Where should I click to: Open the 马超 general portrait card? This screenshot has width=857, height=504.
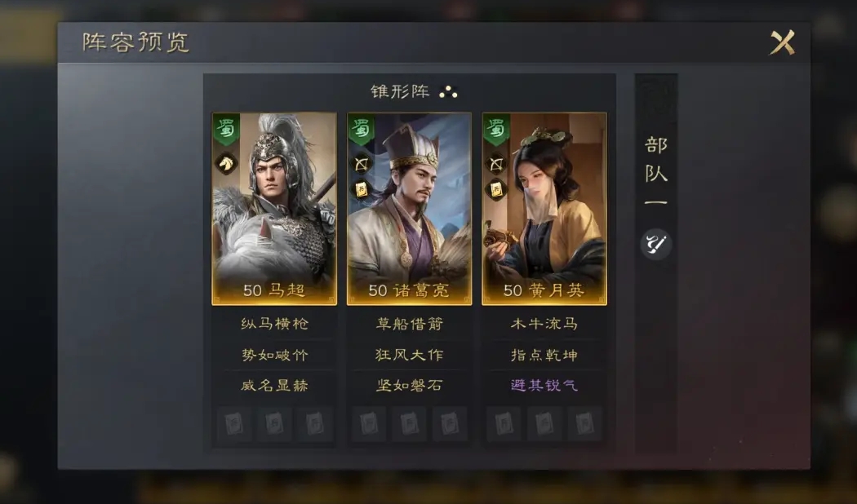(274, 209)
